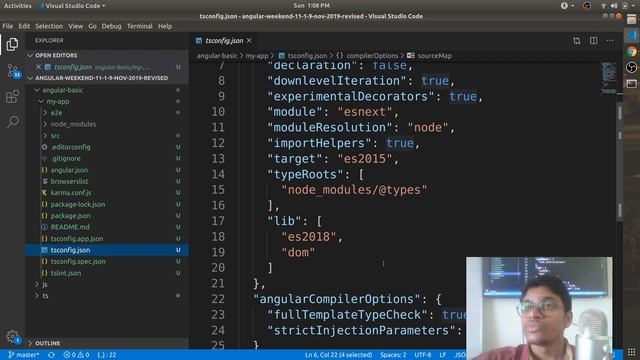640x360 pixels.
Task: Open the Selection menu
Action: click(49, 26)
